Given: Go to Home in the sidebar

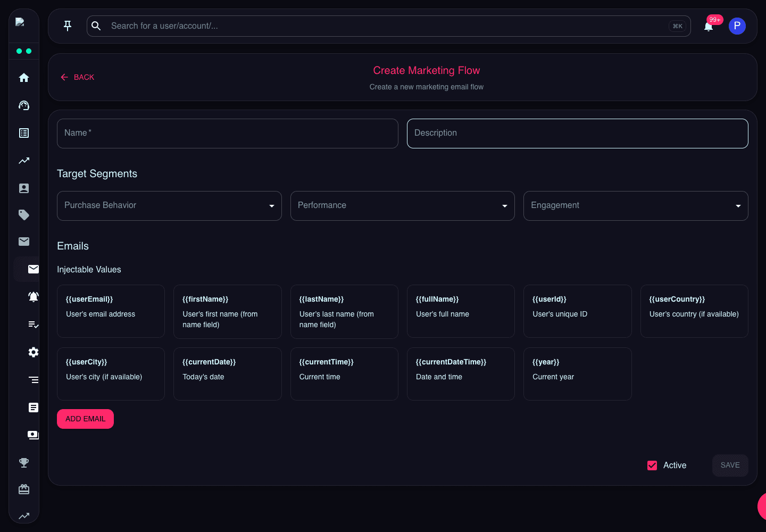Looking at the screenshot, I should pyautogui.click(x=24, y=78).
